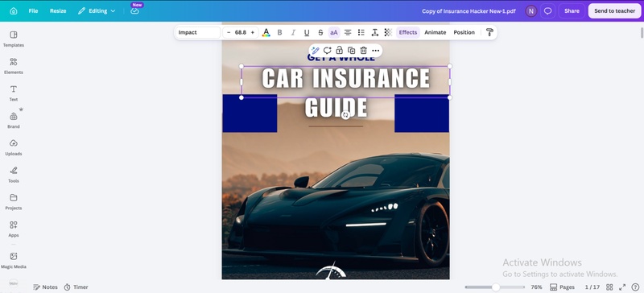Open the Tools panel
The width and height of the screenshot is (644, 293).
pos(14,175)
